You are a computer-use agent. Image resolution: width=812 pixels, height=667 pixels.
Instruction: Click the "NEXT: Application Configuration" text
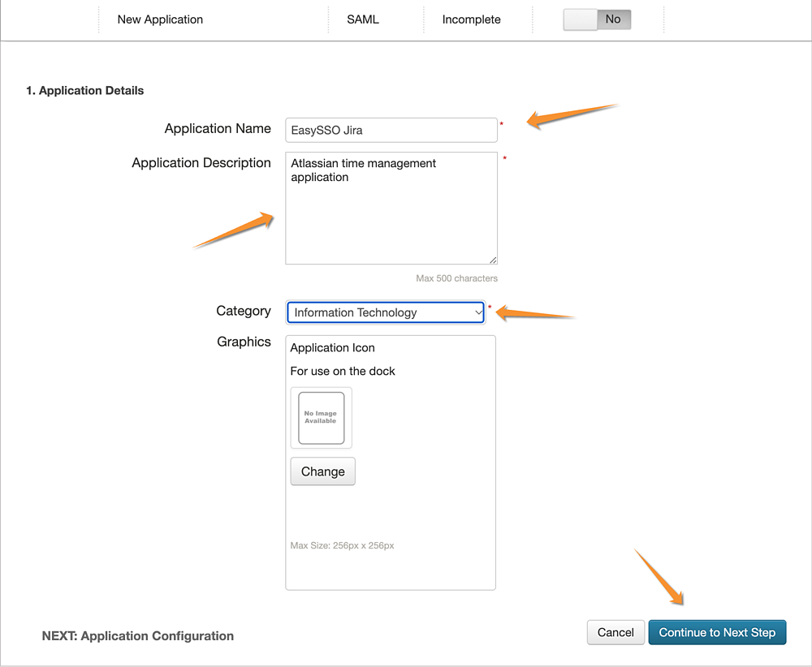click(x=138, y=636)
